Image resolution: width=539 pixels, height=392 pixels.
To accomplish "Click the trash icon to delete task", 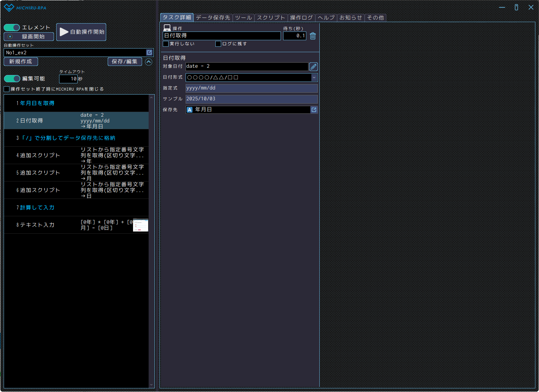I will tap(313, 36).
